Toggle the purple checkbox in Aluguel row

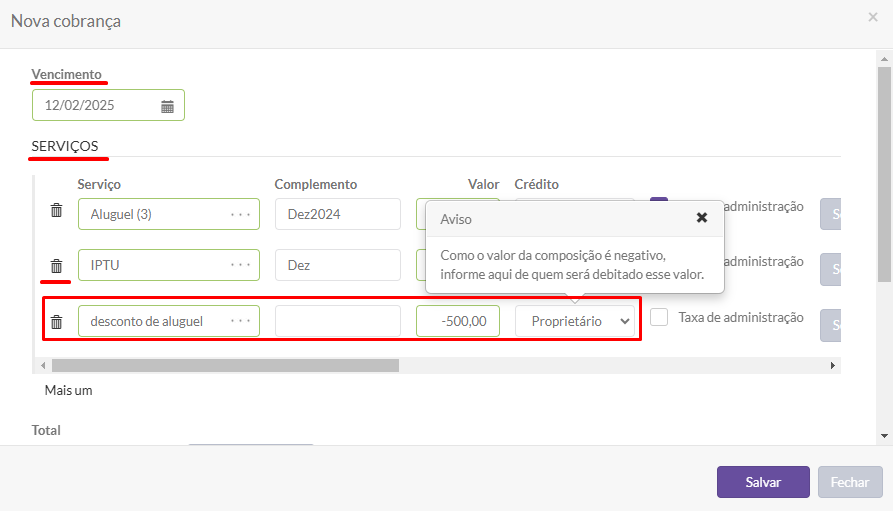[x=659, y=203]
